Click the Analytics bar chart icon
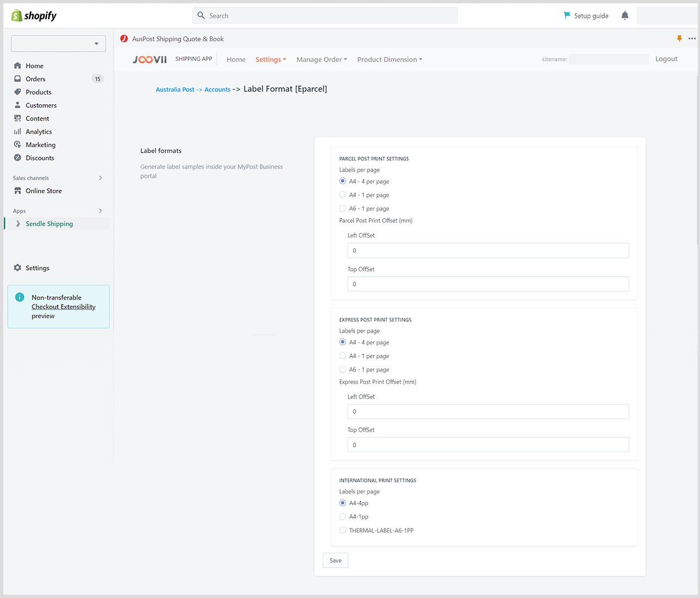The height and width of the screenshot is (598, 700). 17,132
